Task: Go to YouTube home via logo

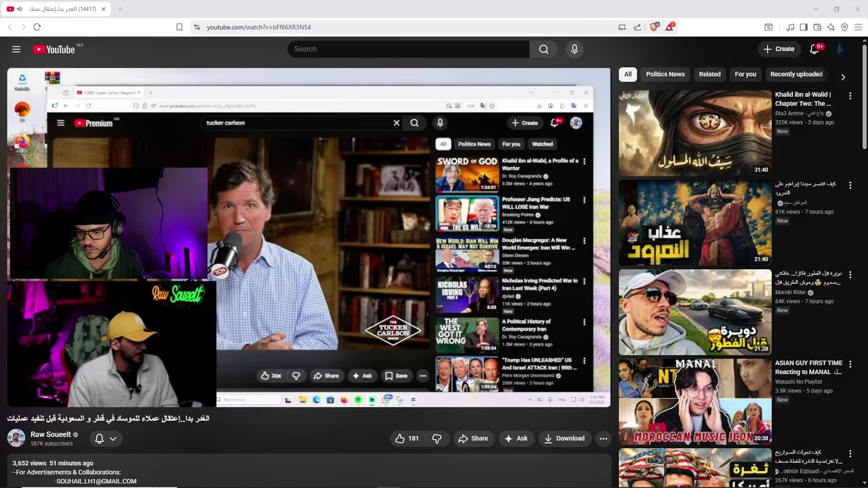Action: (54, 49)
